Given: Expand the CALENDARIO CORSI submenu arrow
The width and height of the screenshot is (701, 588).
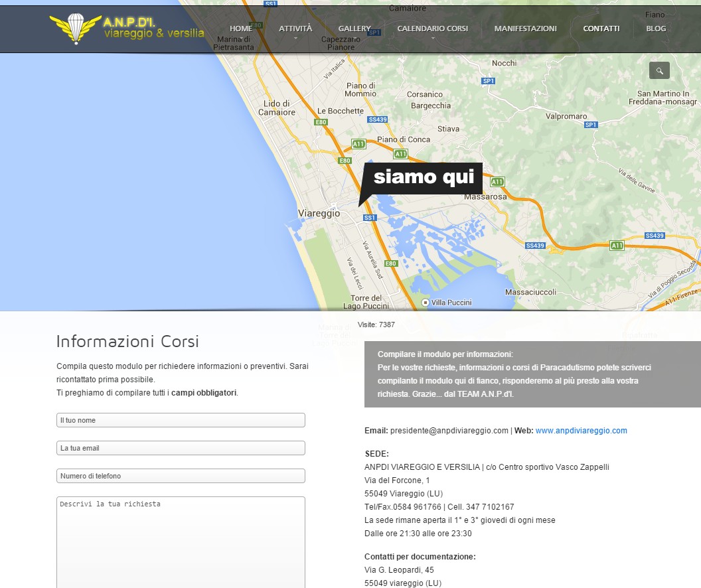Looking at the screenshot, I should pyautogui.click(x=433, y=38).
